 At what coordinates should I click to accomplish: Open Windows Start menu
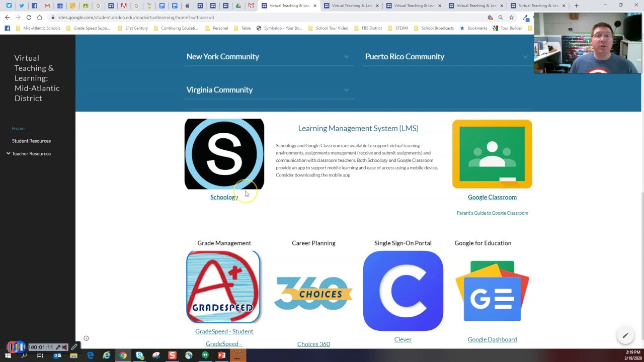pyautogui.click(x=8, y=355)
